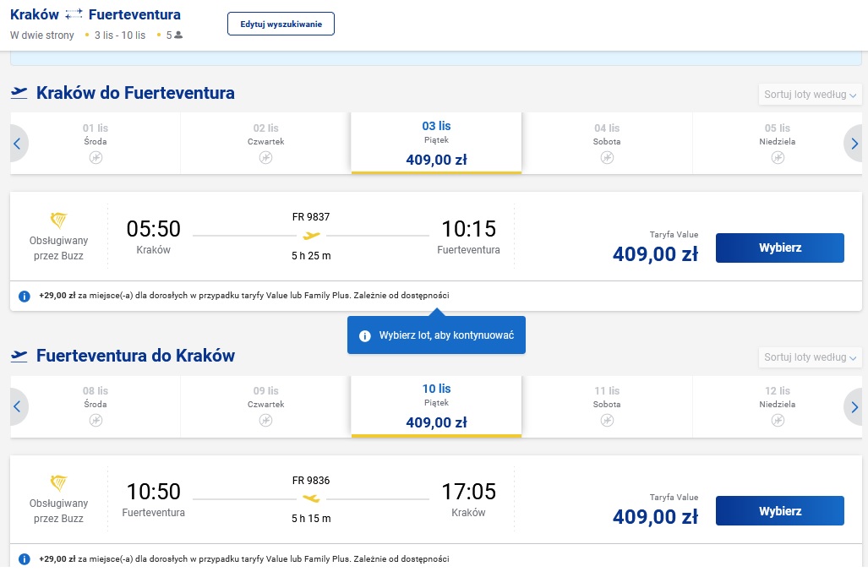Image resolution: width=868 pixels, height=588 pixels.
Task: Click the round-trip arrows icon between Kraków and Fuerteventura
Action: [x=74, y=14]
